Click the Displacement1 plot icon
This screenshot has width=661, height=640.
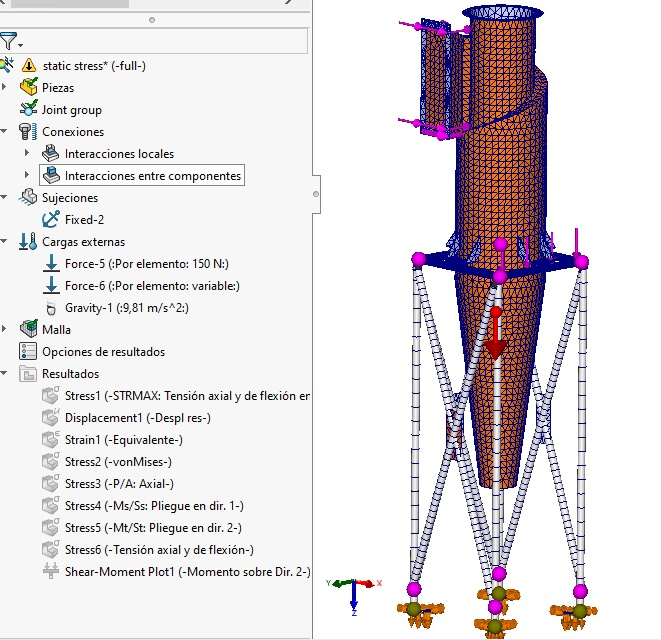tap(51, 417)
